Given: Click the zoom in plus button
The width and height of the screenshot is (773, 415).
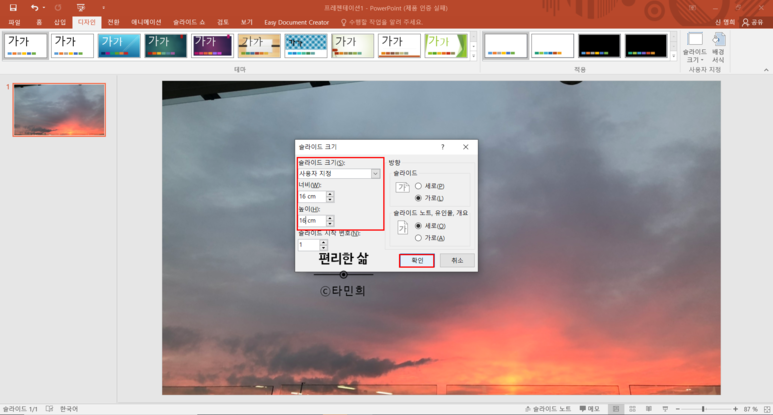Looking at the screenshot, I should pyautogui.click(x=735, y=409).
